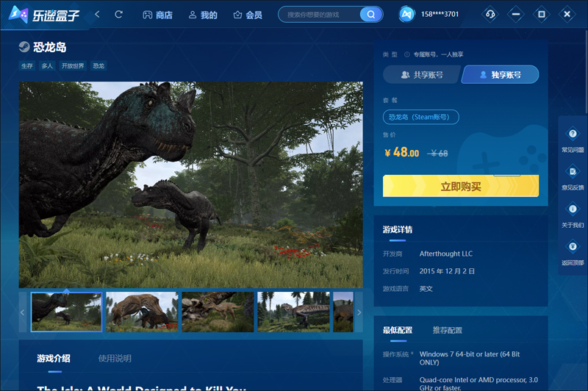Choose 恐龙岛 (Steam账号) package option

(421, 117)
